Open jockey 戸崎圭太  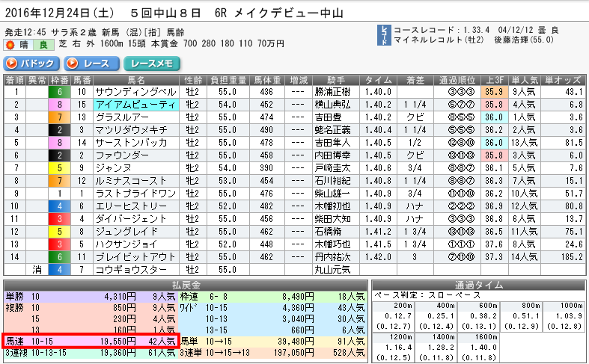[332, 168]
